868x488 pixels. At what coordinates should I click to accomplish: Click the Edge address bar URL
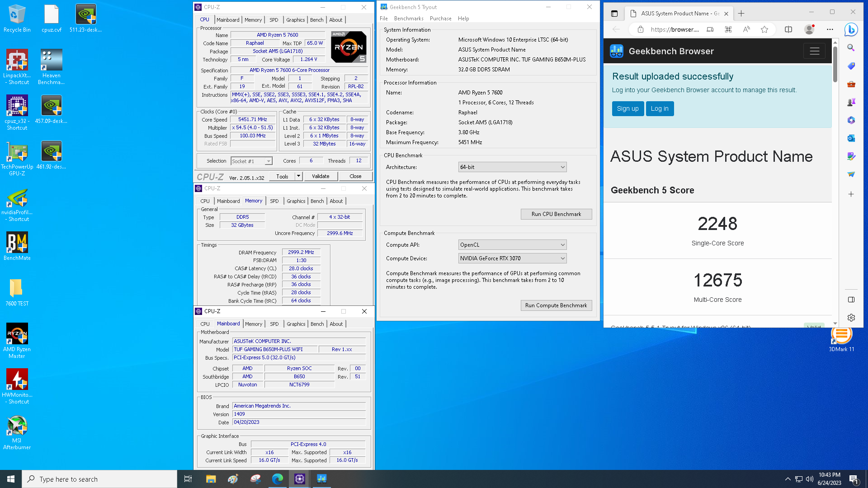coord(675,29)
